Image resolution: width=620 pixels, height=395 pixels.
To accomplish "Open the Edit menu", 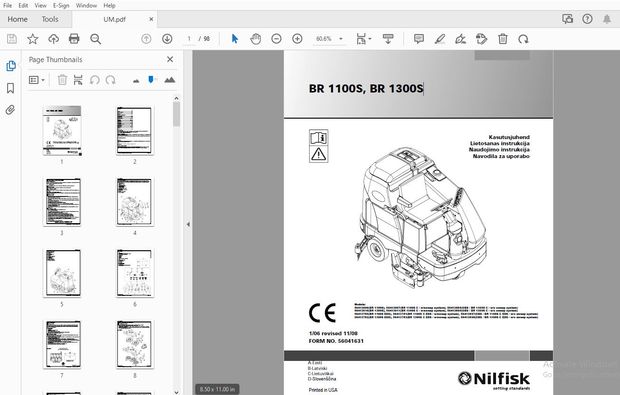I will (x=23, y=6).
